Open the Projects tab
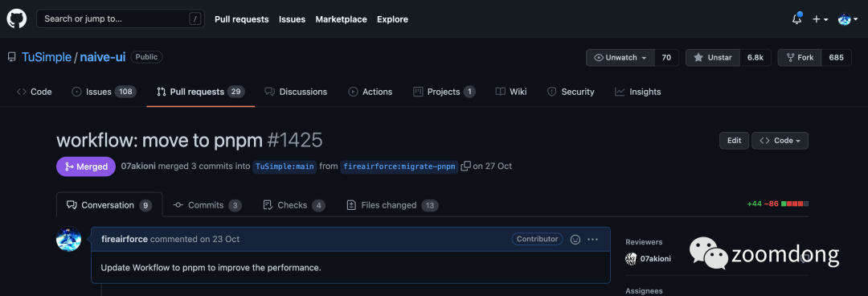This screenshot has width=868, height=296. pyautogui.click(x=444, y=92)
